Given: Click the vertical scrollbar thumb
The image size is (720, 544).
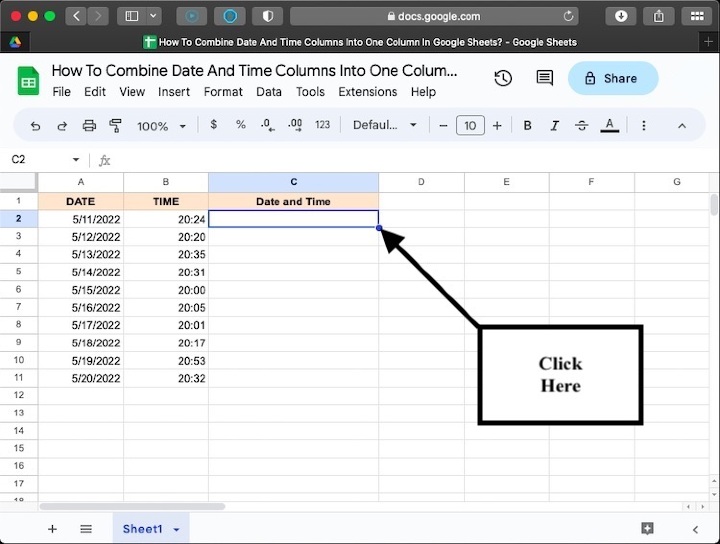Looking at the screenshot, I should 714,205.
